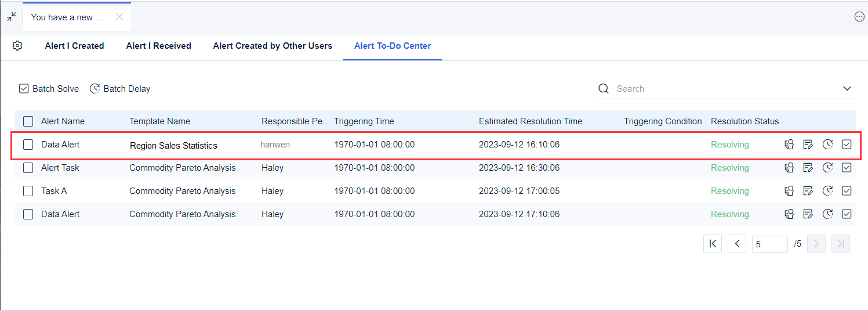Click the 'Task A' name cell
Image resolution: width=868 pixels, height=310 pixels.
[54, 191]
